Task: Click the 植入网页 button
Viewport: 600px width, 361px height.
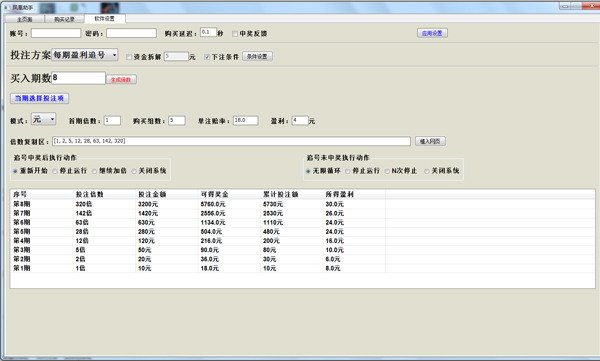Action: point(430,142)
